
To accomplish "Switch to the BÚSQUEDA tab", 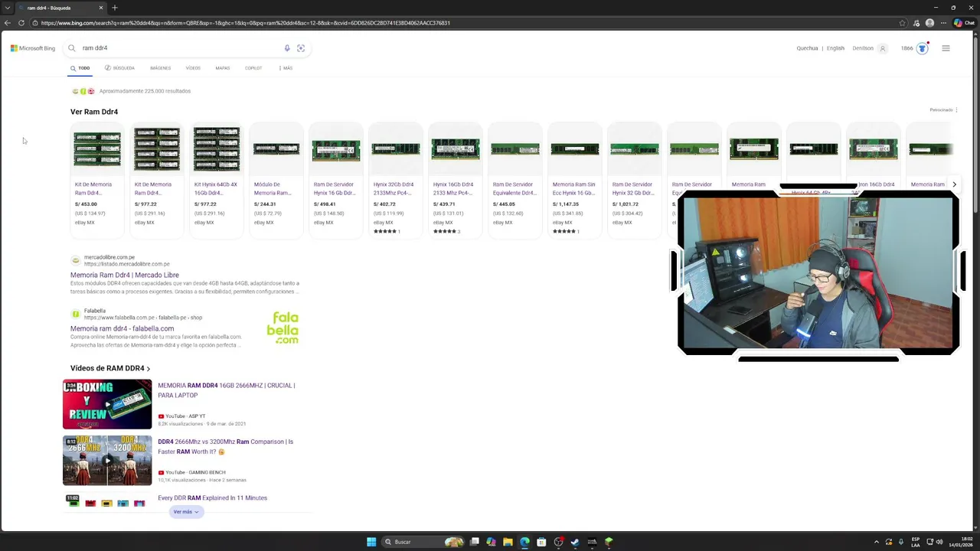I will [x=119, y=68].
